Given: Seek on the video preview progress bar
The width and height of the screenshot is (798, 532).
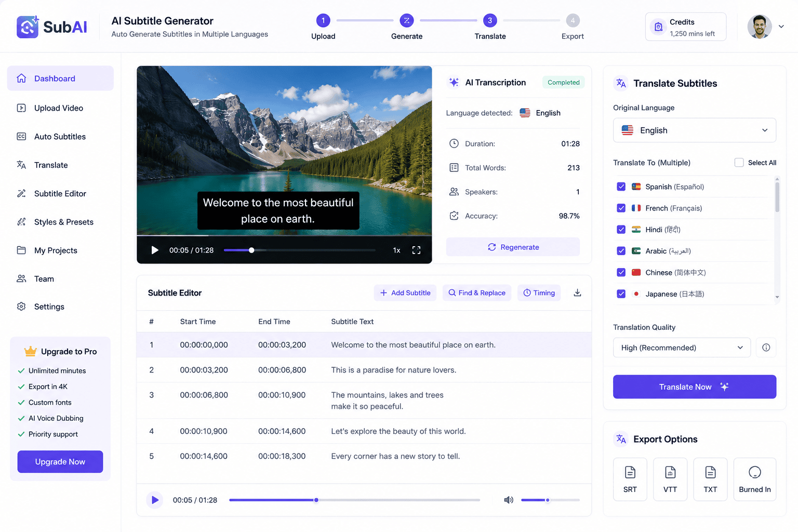Looking at the screenshot, I should (x=299, y=250).
